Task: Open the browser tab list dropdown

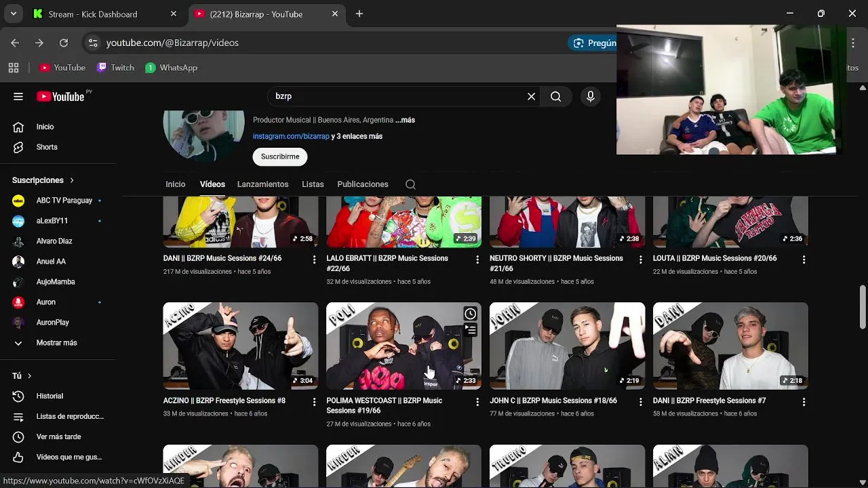Action: (13, 14)
